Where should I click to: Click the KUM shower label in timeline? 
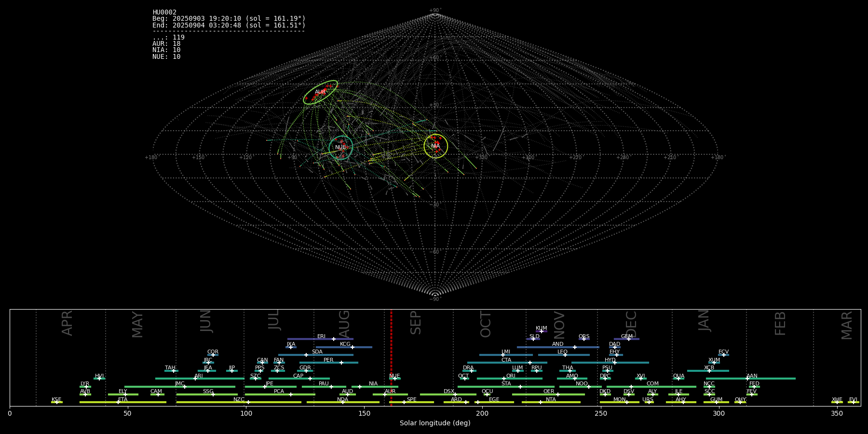point(542,328)
